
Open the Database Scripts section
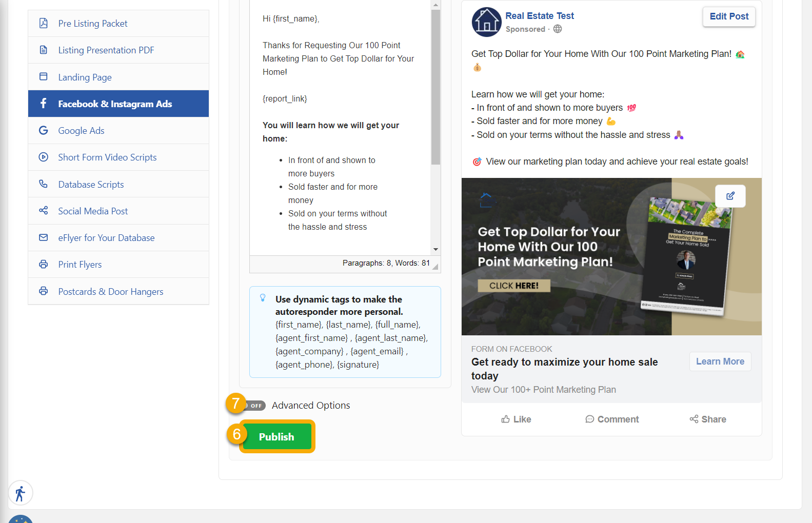118,184
